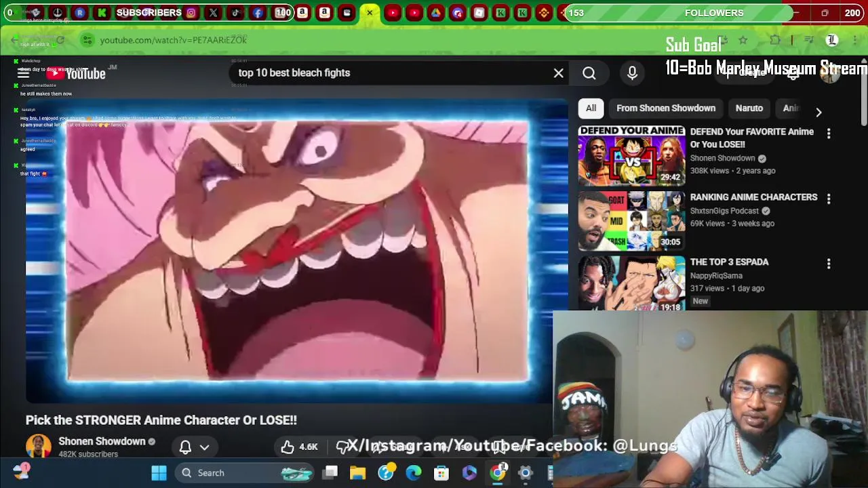Switch to the pinned TikTok tab

click(235, 12)
